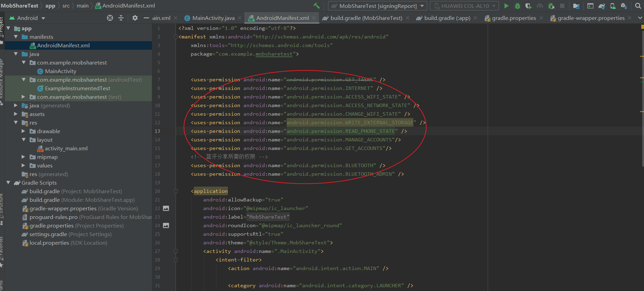Expand the com.example.mobsharetest (test) package

23,97
